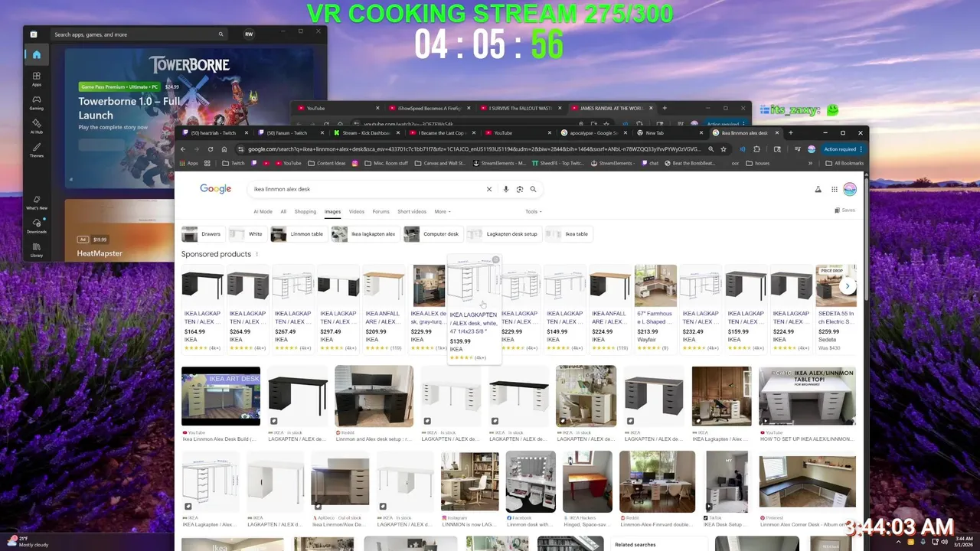Open Downloads in Microsoft Store sidebar
The width and height of the screenshot is (980, 551).
point(36,226)
